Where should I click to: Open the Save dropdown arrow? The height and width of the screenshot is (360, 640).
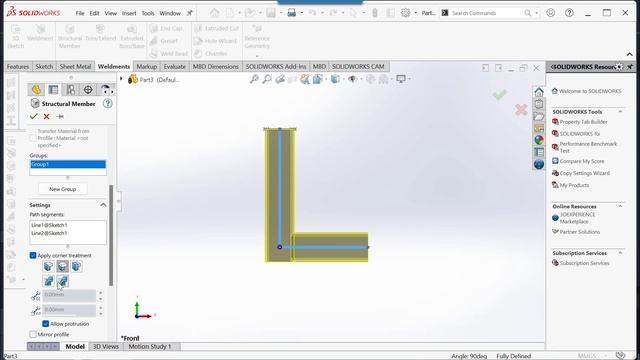[281, 13]
